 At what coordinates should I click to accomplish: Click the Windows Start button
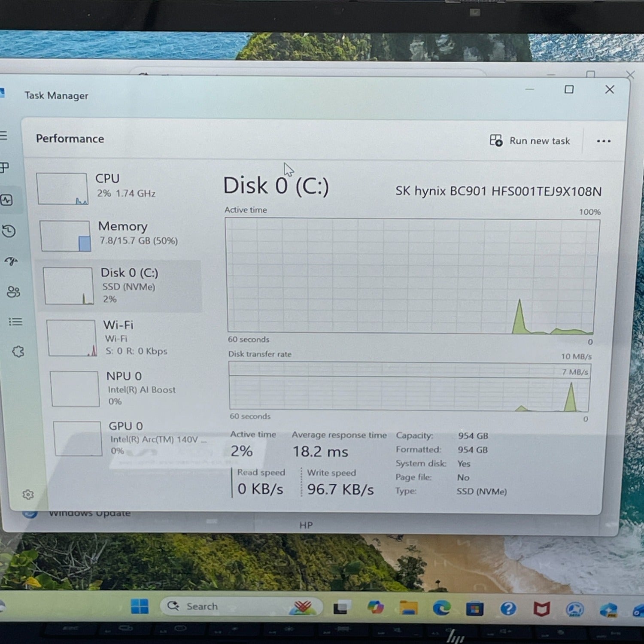(140, 606)
